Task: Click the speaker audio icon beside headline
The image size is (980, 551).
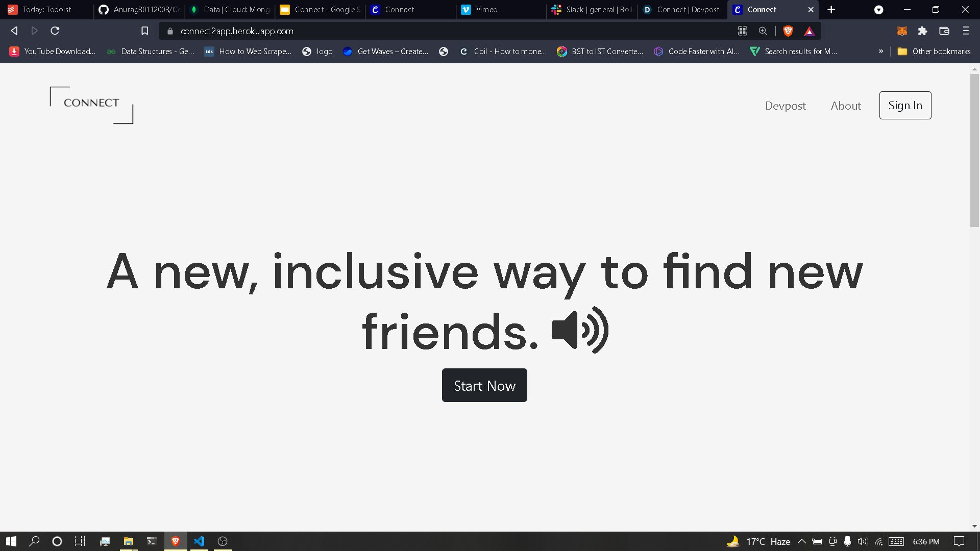Action: click(x=580, y=330)
